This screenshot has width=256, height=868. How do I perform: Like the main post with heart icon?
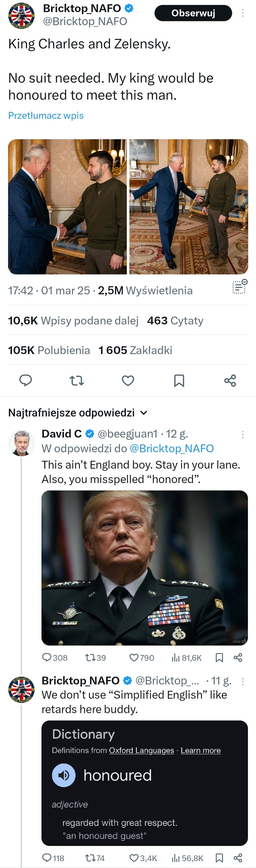tap(128, 381)
